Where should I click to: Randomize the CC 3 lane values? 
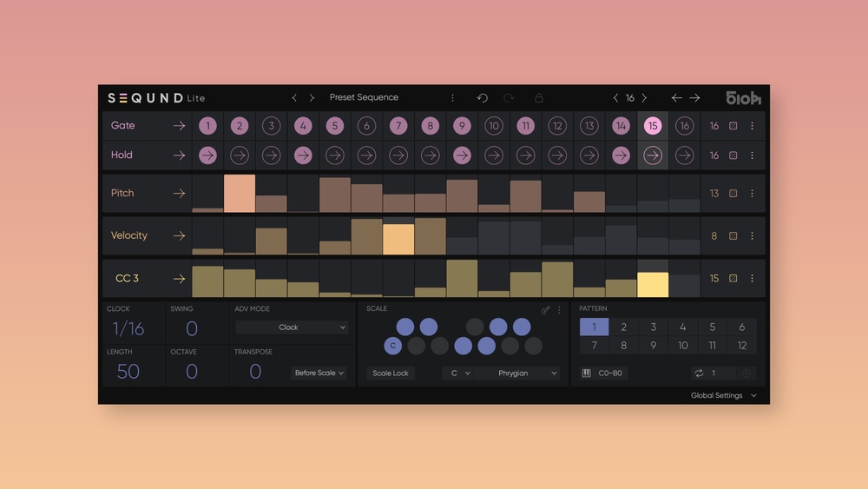coord(733,279)
